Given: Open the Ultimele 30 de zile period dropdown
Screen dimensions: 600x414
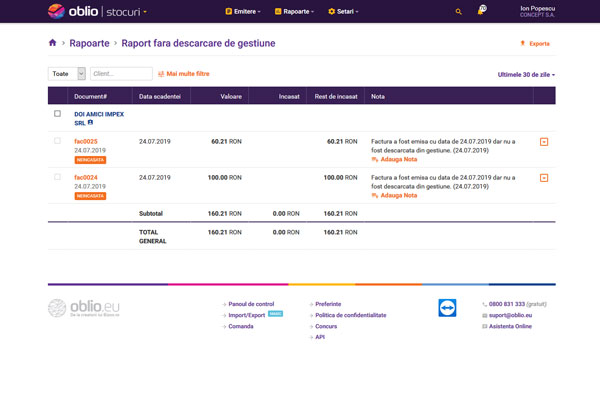Looking at the screenshot, I should [x=526, y=75].
